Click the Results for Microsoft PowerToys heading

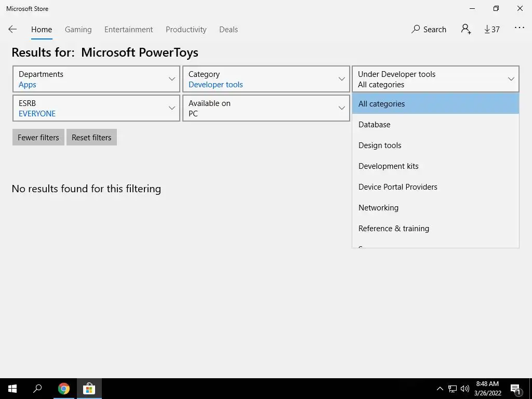[x=105, y=52]
